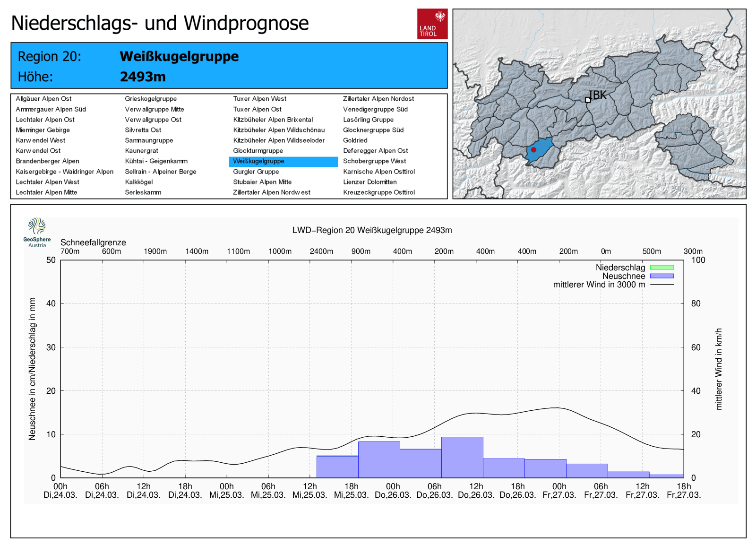Open Kreuzeckgruppe Osttirol forecast
The width and height of the screenshot is (756, 545).
(379, 192)
